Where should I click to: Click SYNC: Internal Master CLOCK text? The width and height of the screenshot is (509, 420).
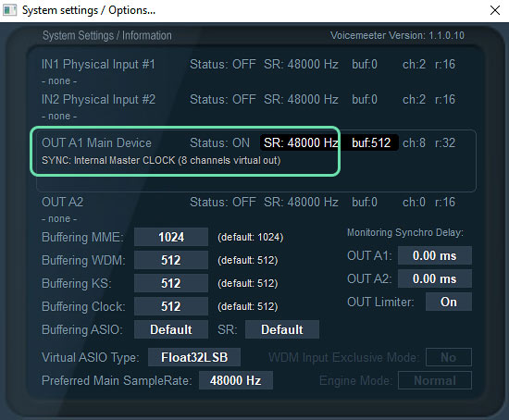[161, 160]
